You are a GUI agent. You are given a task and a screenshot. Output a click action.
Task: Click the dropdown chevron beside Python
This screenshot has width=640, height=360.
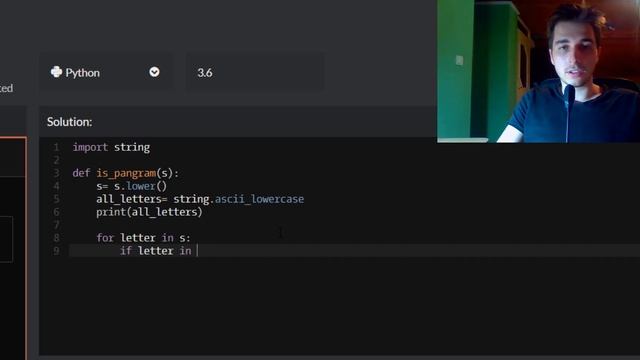[154, 72]
